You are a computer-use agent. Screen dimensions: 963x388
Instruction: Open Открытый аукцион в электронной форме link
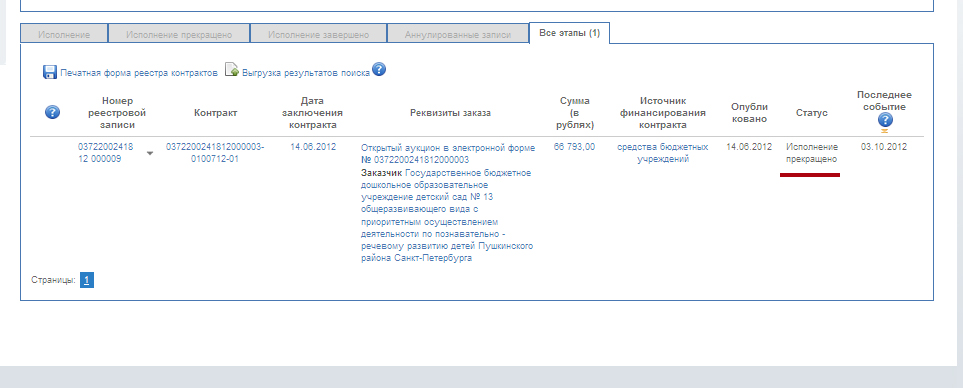tap(448, 153)
